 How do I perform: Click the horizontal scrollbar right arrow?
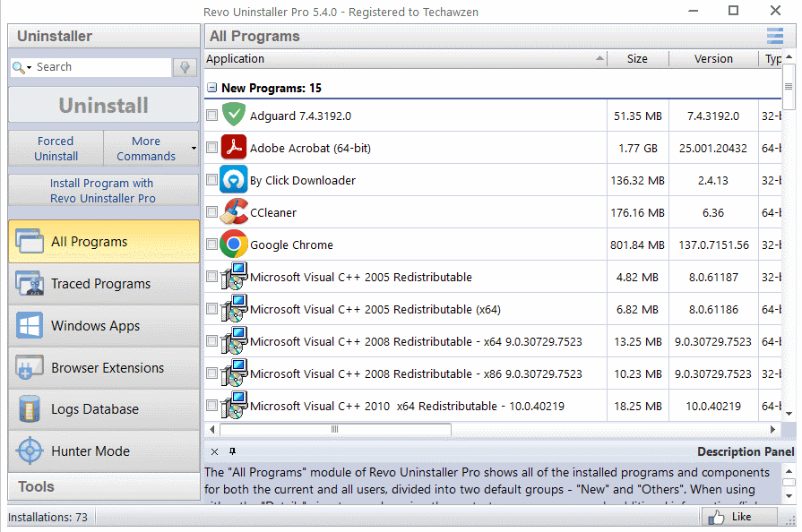tap(772, 429)
